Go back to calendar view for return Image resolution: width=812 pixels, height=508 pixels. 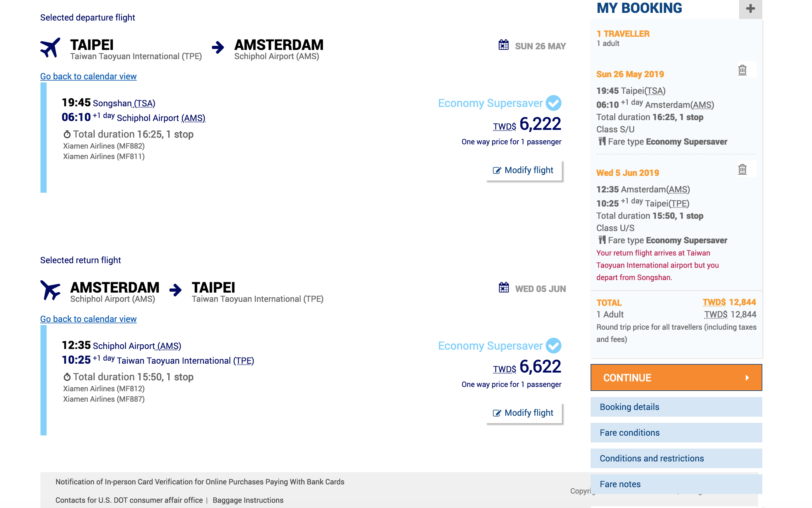point(88,319)
